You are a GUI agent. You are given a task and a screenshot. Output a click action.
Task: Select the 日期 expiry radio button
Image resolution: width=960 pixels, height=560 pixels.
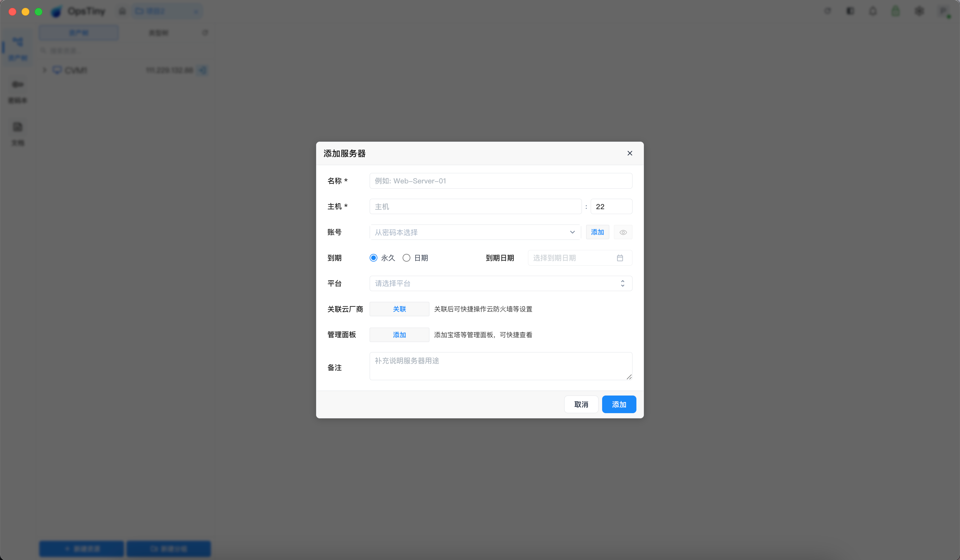tap(407, 258)
